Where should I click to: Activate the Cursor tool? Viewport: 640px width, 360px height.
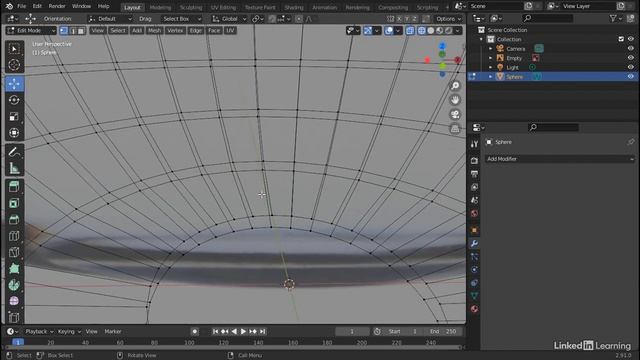pyautogui.click(x=14, y=65)
